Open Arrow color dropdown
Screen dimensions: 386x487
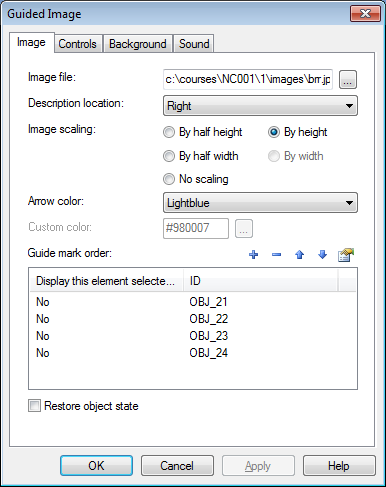(260, 203)
